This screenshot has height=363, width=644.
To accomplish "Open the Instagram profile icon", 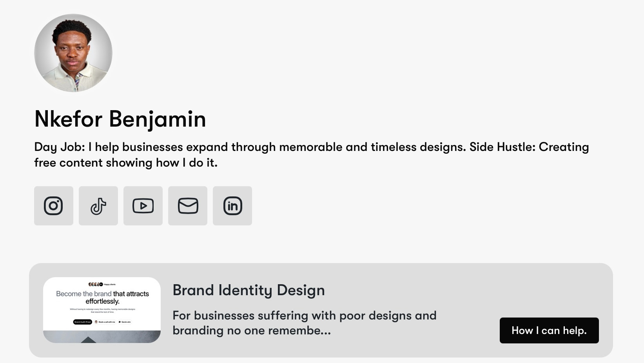I will [53, 206].
